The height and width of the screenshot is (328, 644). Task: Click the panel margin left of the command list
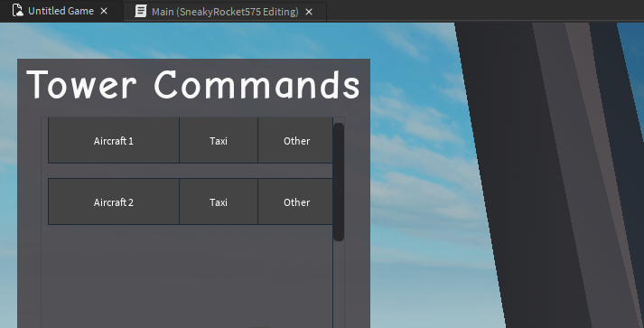[x=29, y=222]
